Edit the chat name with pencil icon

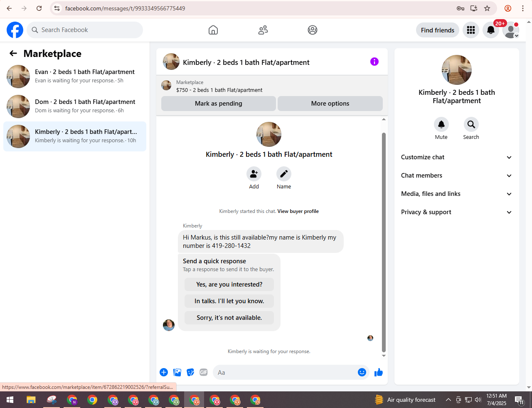(x=284, y=174)
